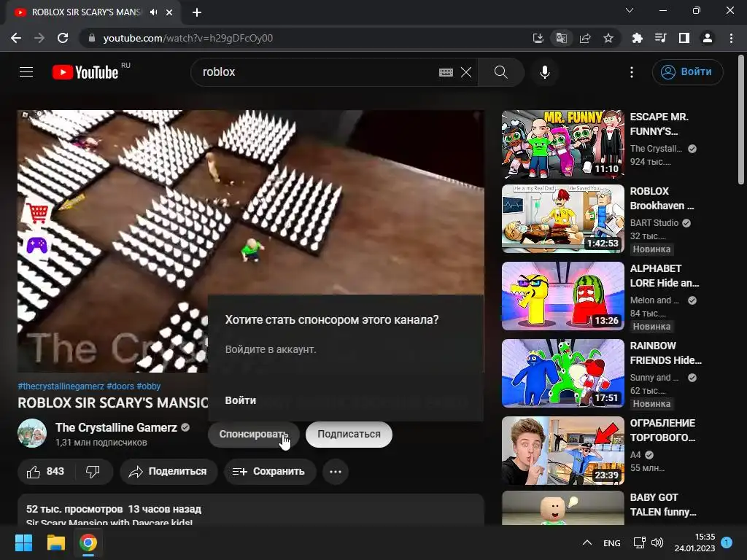The image size is (747, 560).
Task: Open the translate page icon
Action: 561,38
